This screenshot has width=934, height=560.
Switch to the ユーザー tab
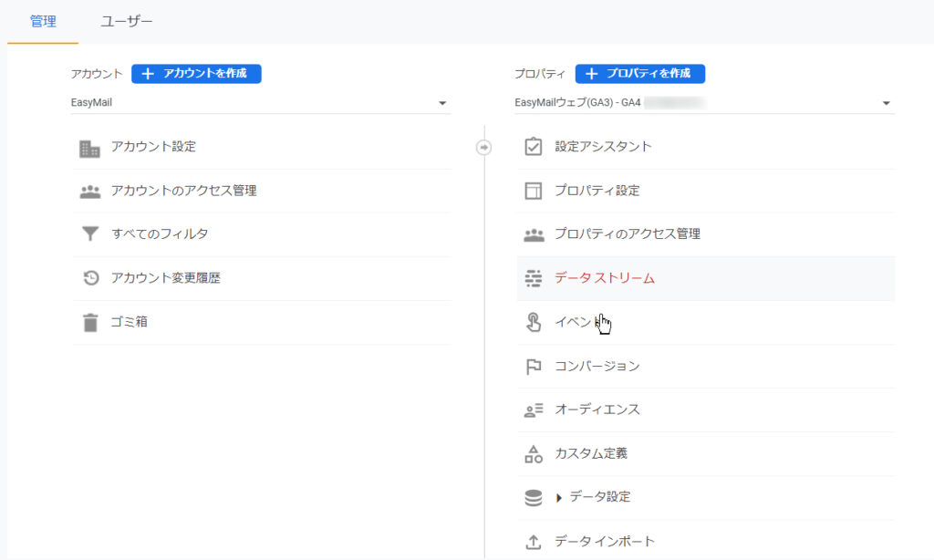click(127, 21)
